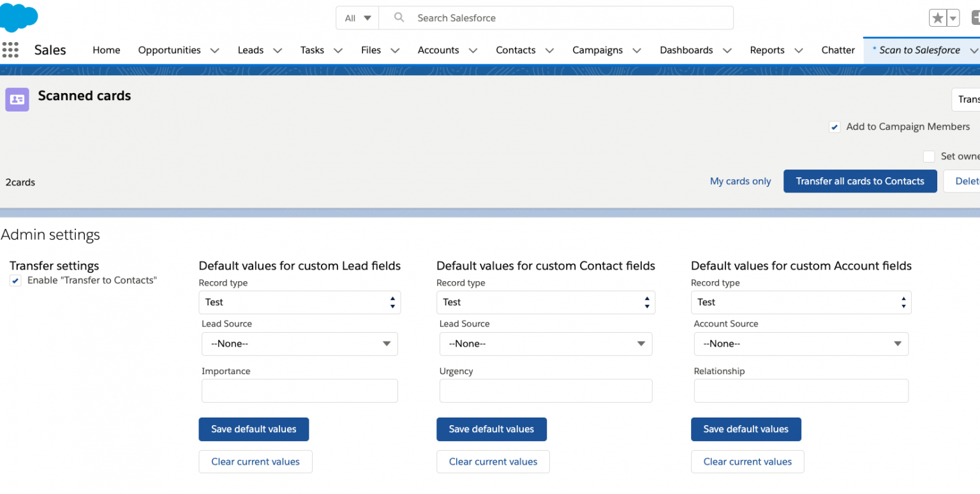Image resolution: width=980 pixels, height=494 pixels.
Task: Focus the Search Salesforce field
Action: pyautogui.click(x=556, y=18)
